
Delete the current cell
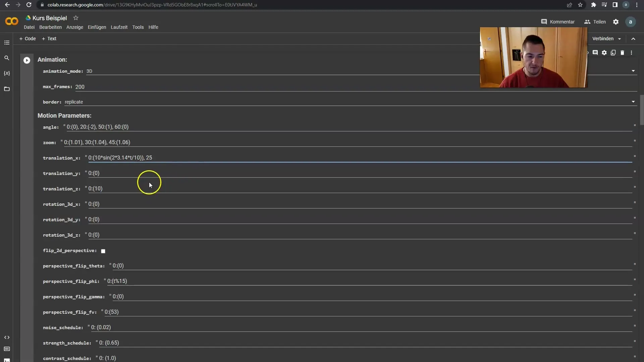point(623,53)
